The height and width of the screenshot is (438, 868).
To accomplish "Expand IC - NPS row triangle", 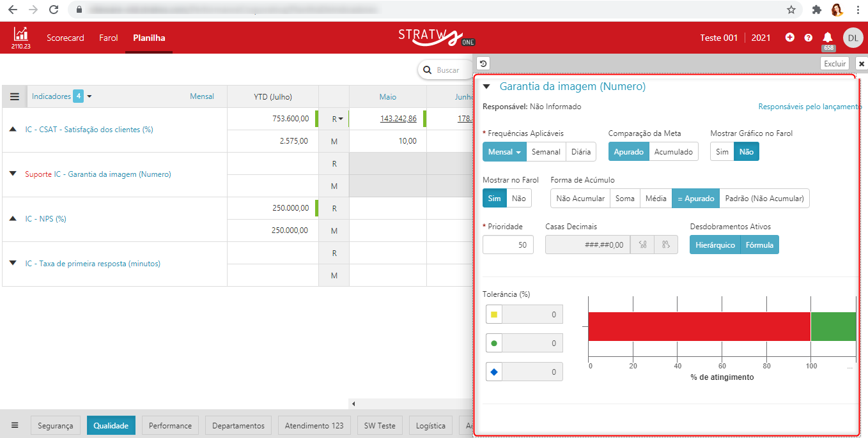I will coord(13,218).
